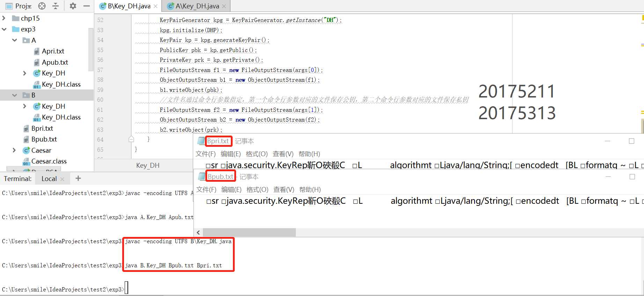The image size is (644, 296).
Task: Open 文件(F) menu in Bpri.txt Notepad
Action: tap(206, 154)
